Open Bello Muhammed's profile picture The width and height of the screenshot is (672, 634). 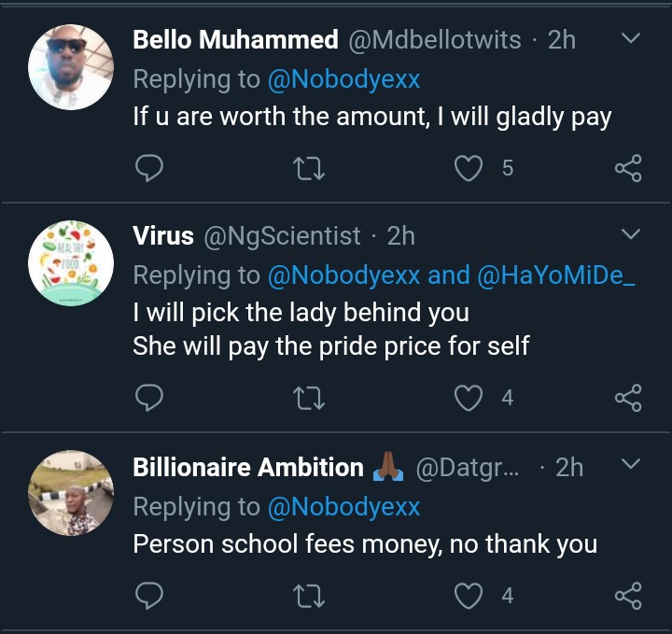pos(71,67)
